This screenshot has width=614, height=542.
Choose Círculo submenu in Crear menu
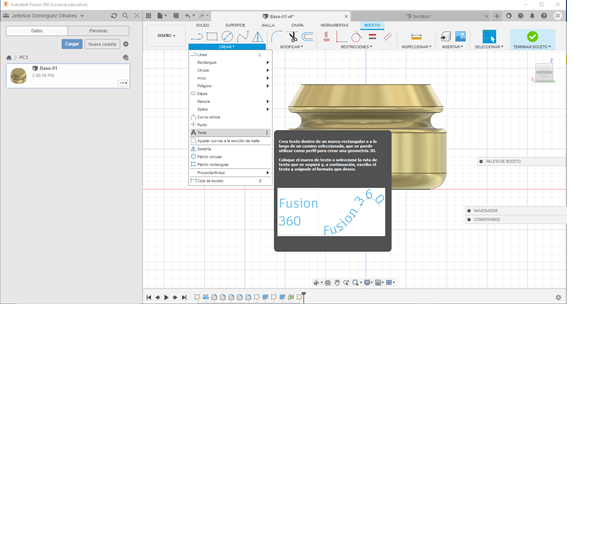click(x=230, y=70)
